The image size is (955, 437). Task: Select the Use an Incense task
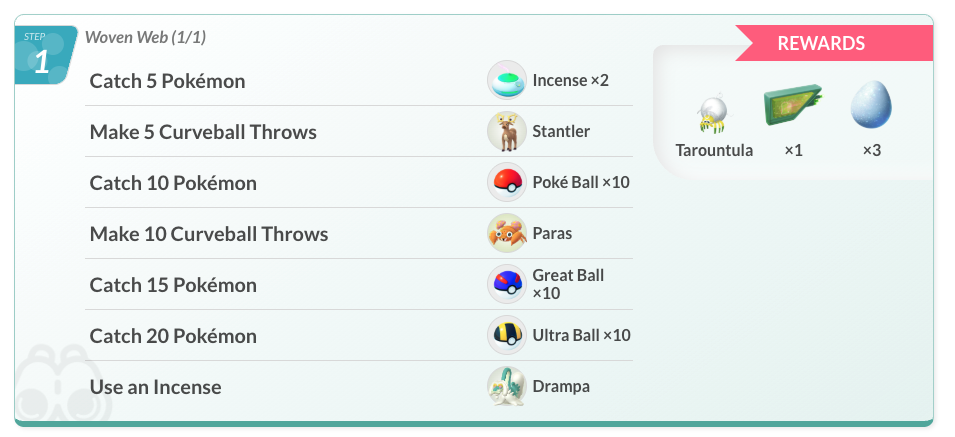pos(155,387)
